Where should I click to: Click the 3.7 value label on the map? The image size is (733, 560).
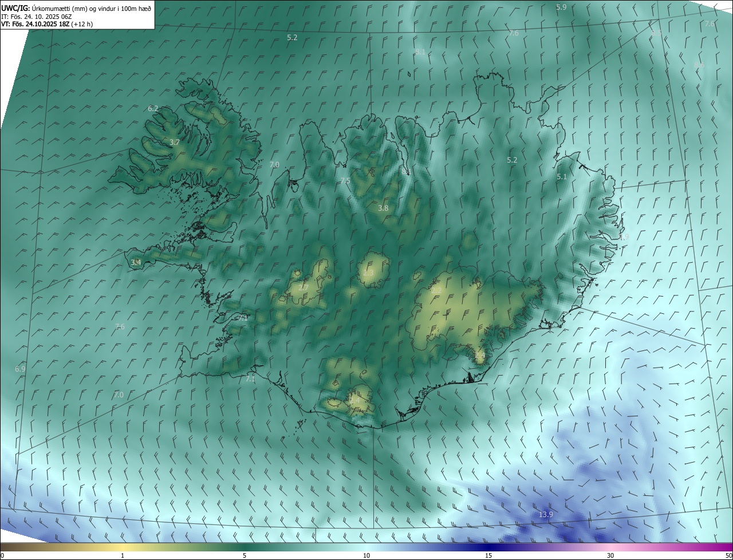175,142
